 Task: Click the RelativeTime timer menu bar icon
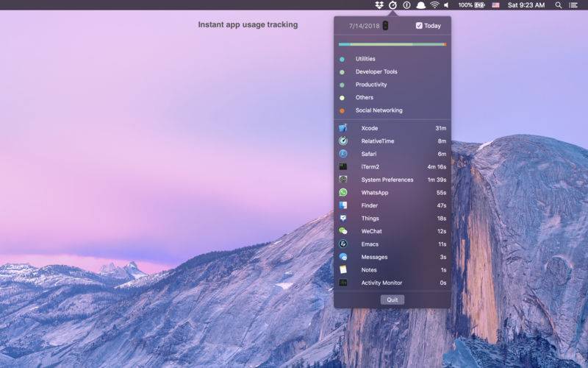pos(392,5)
